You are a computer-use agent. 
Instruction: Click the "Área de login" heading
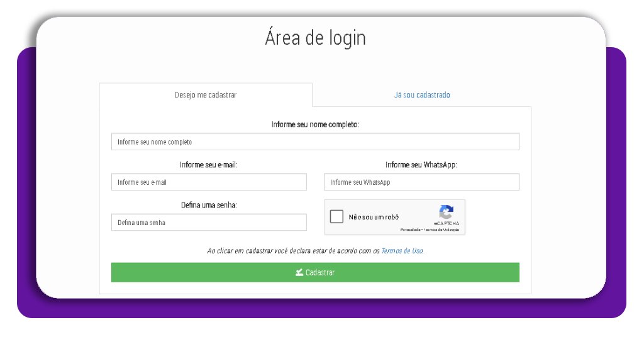pyautogui.click(x=315, y=38)
